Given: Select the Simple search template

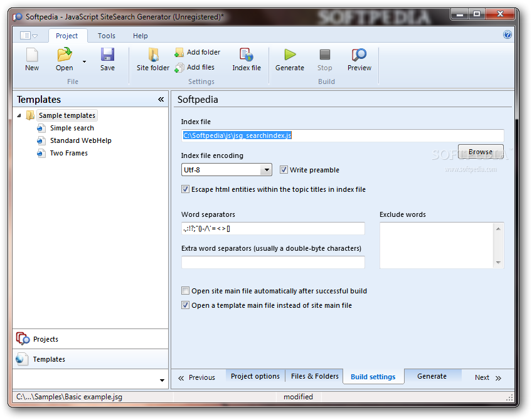Looking at the screenshot, I should [x=72, y=128].
